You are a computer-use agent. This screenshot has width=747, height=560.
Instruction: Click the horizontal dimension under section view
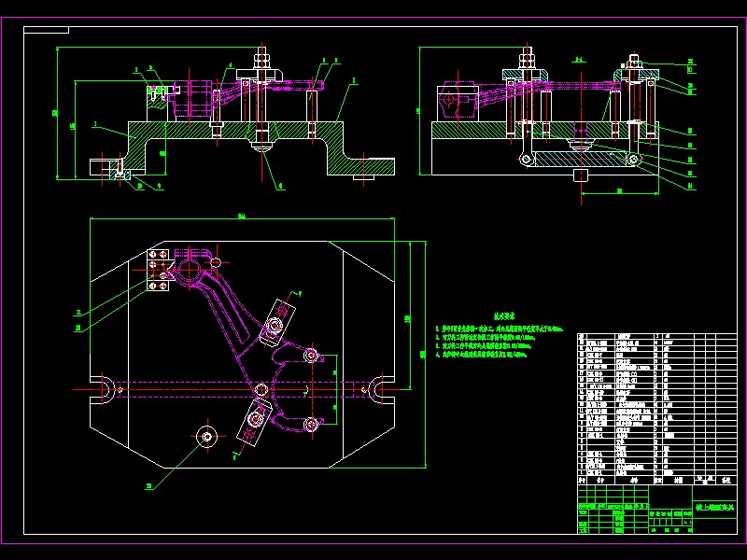(619, 192)
